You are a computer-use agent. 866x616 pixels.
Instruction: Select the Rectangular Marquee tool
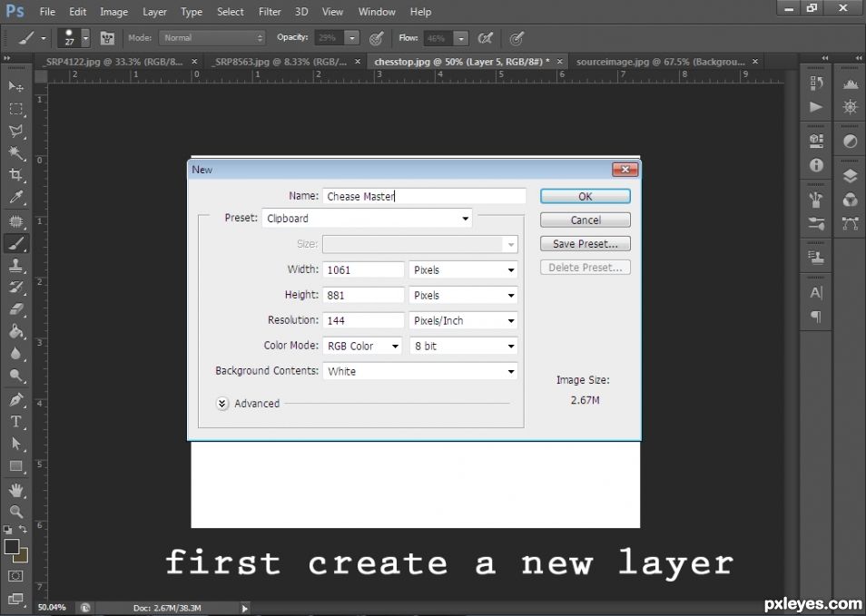[16, 109]
